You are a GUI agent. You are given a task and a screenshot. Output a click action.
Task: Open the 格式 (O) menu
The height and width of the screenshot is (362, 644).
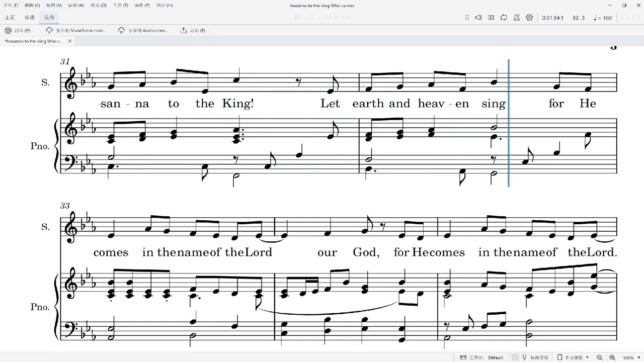98,6
